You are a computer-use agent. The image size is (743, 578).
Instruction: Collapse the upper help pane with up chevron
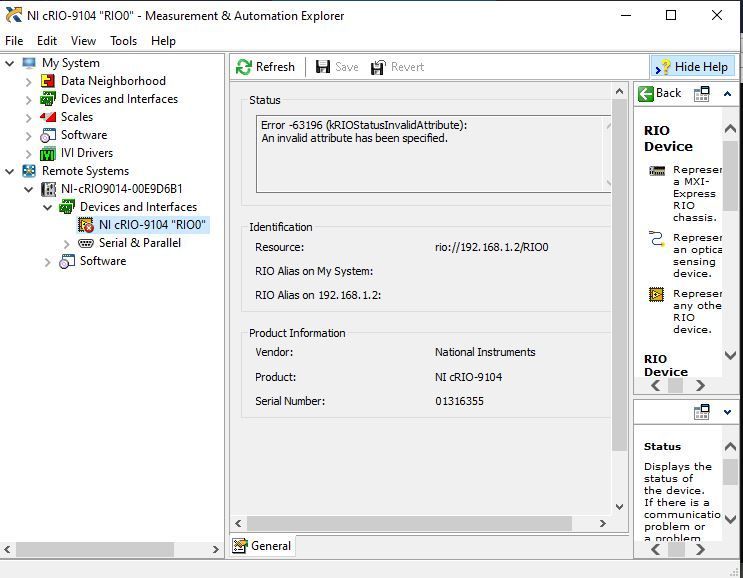click(727, 94)
